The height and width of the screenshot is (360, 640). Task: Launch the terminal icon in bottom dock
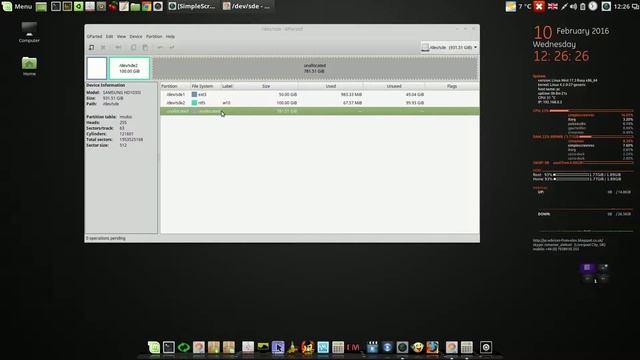[x=169, y=347]
